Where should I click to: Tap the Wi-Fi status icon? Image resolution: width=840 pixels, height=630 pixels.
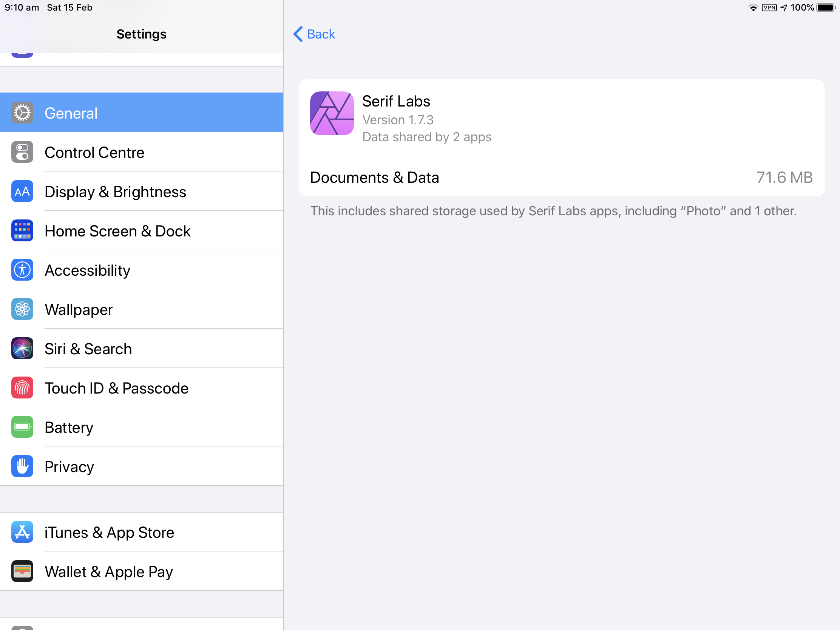coord(753,8)
